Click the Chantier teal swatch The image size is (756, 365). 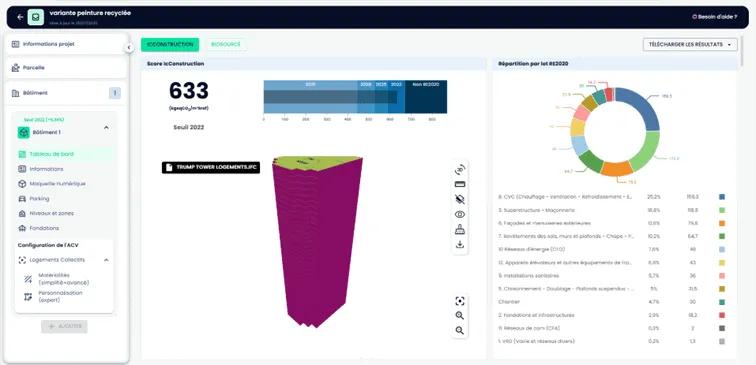[x=722, y=302]
